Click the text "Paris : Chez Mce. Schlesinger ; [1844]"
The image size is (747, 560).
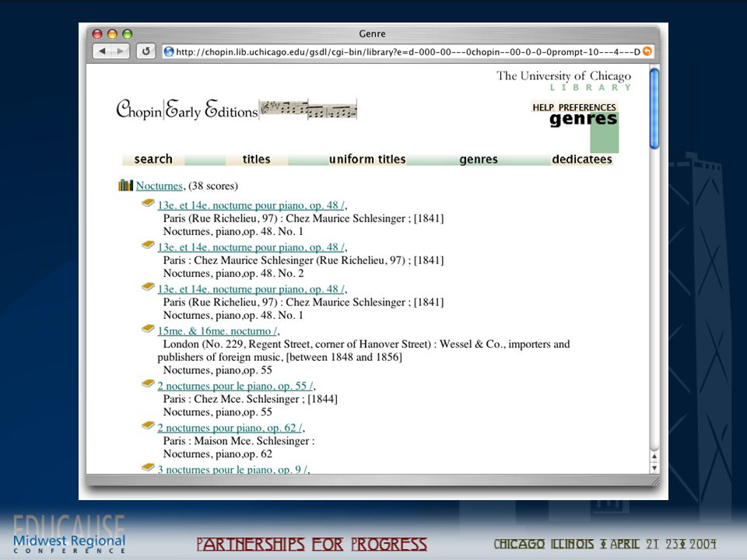[250, 399]
